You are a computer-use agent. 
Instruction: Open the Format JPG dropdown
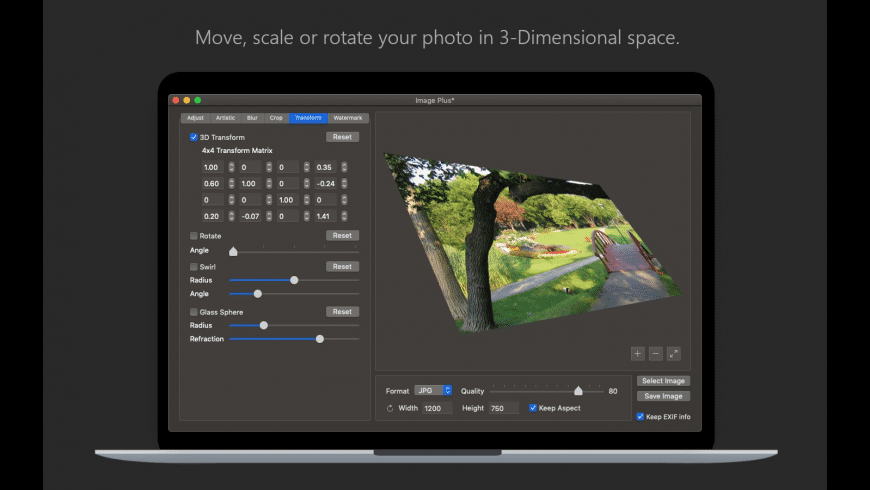point(433,391)
